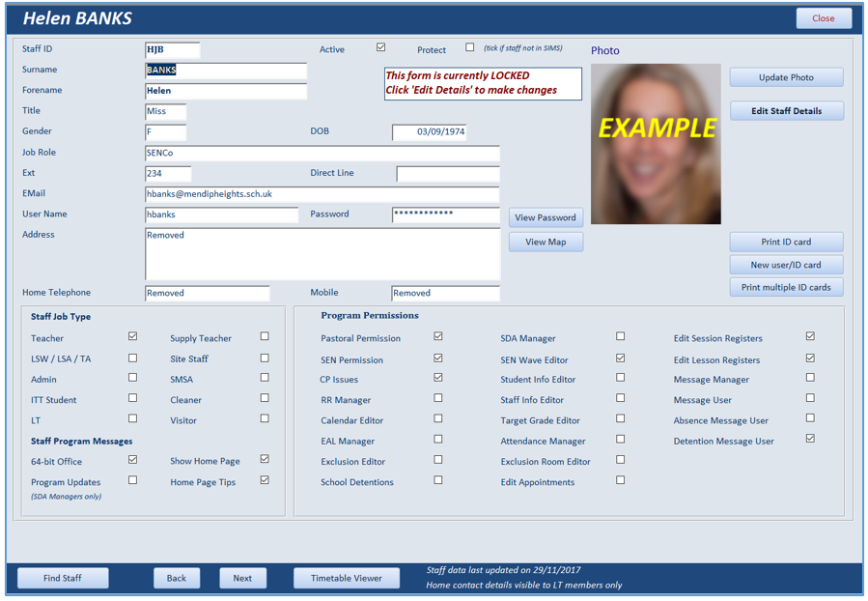The width and height of the screenshot is (868, 601).
Task: Tick the Active checkbox
Action: point(380,47)
